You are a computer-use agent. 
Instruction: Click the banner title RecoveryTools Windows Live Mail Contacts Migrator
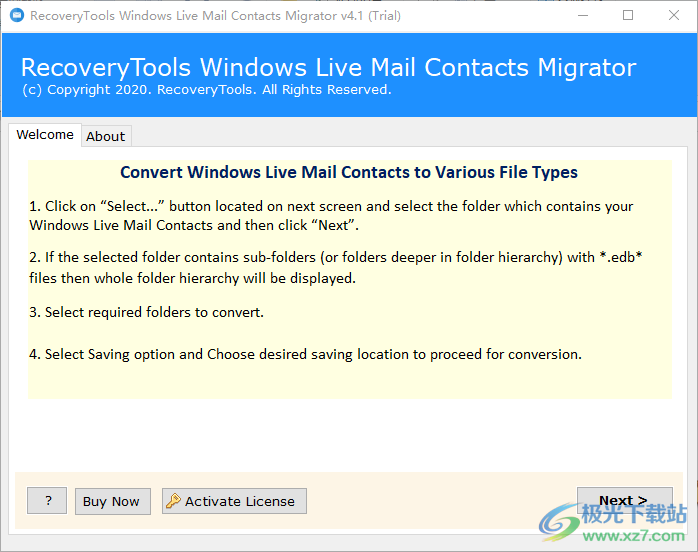point(329,68)
